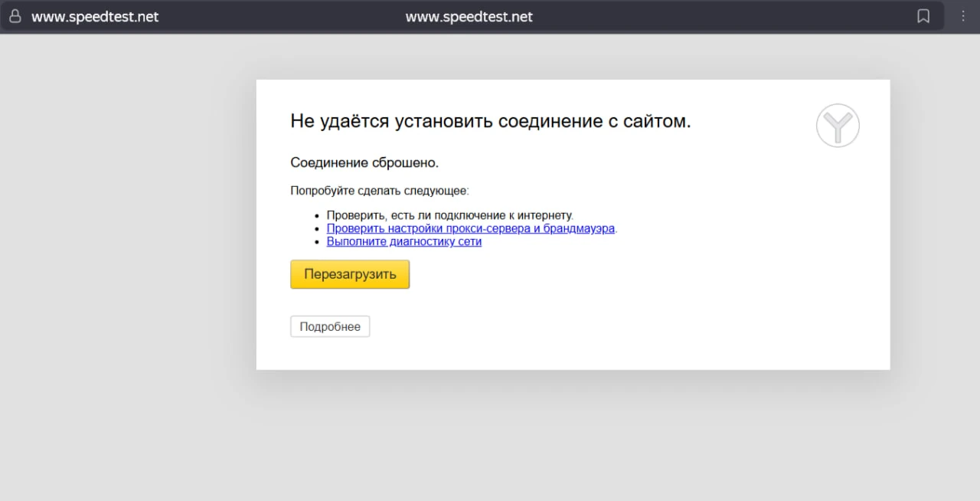Open the three-dot browser menu

(963, 16)
